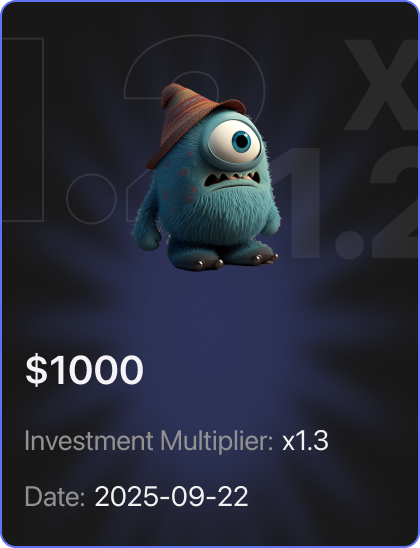Click the outlined circle dot watermark
420x548 pixels.
(x=91, y=199)
